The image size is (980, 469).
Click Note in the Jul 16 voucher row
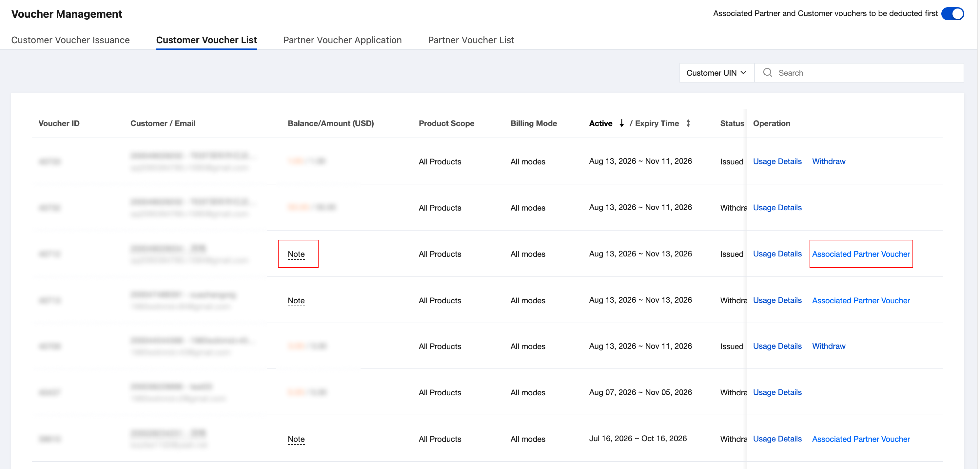click(296, 439)
